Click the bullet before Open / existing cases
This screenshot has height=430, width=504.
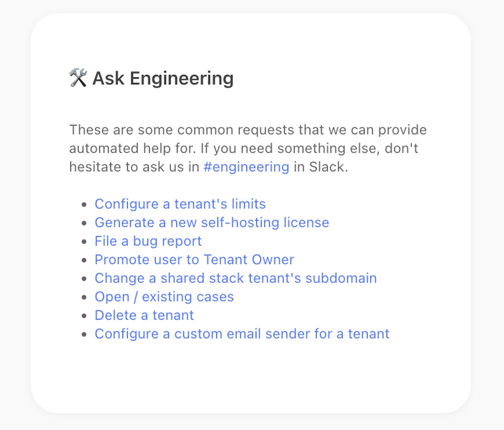tap(84, 297)
